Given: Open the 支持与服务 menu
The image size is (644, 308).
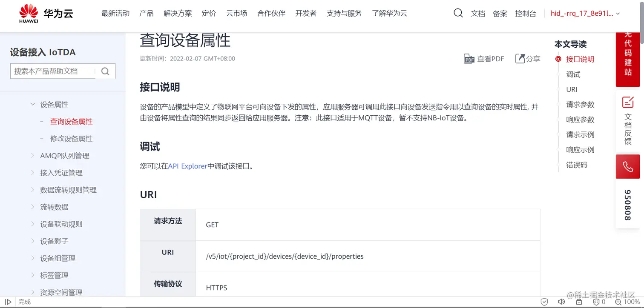Looking at the screenshot, I should pos(344,14).
